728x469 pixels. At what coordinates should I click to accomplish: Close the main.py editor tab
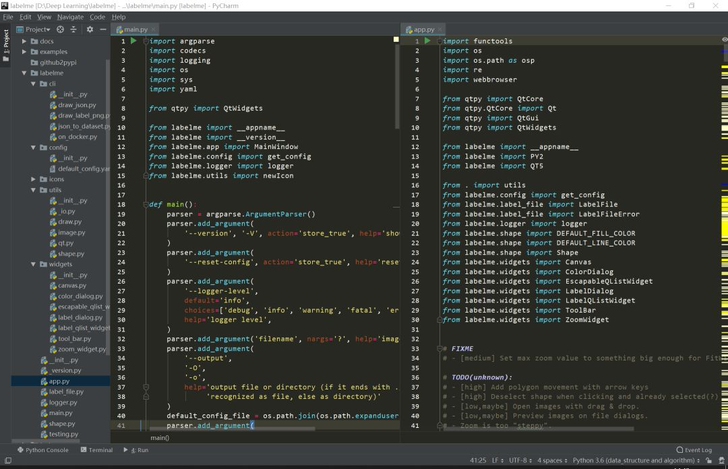pyautogui.click(x=153, y=29)
